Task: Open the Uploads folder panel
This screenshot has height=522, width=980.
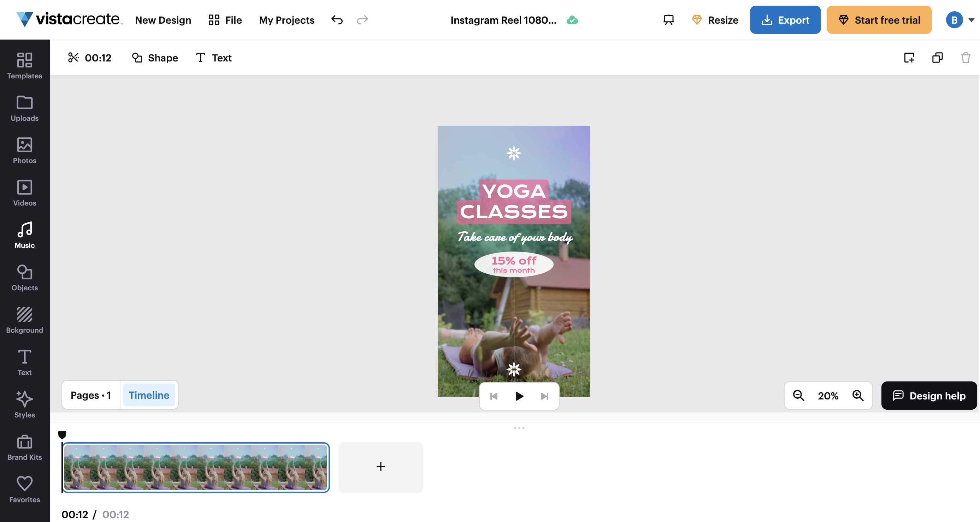Action: pos(25,108)
